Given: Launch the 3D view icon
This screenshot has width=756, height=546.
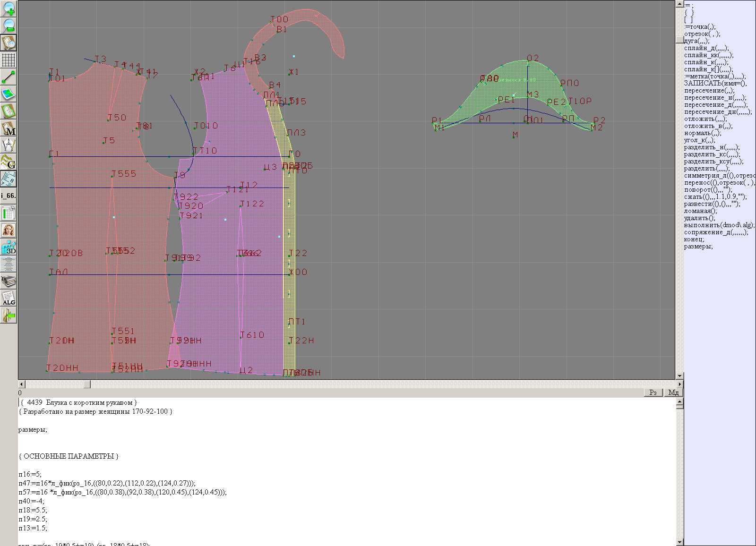Looking at the screenshot, I should [9, 247].
